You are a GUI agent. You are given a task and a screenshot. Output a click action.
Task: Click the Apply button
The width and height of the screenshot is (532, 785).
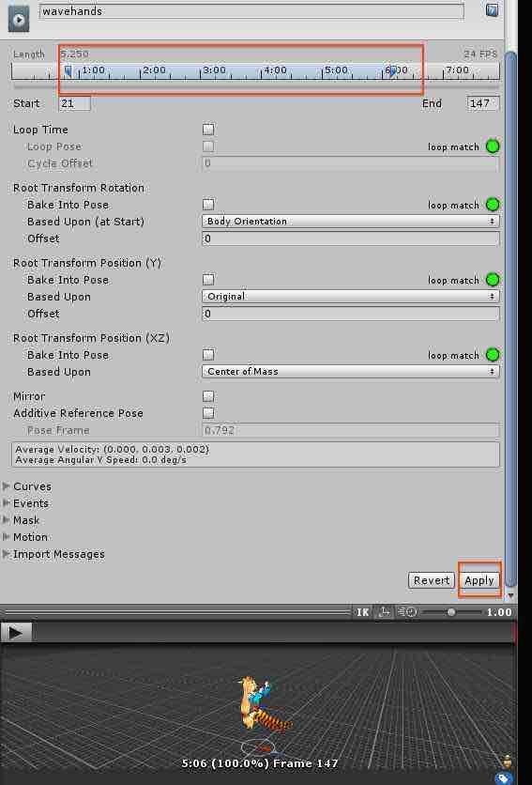(x=479, y=580)
